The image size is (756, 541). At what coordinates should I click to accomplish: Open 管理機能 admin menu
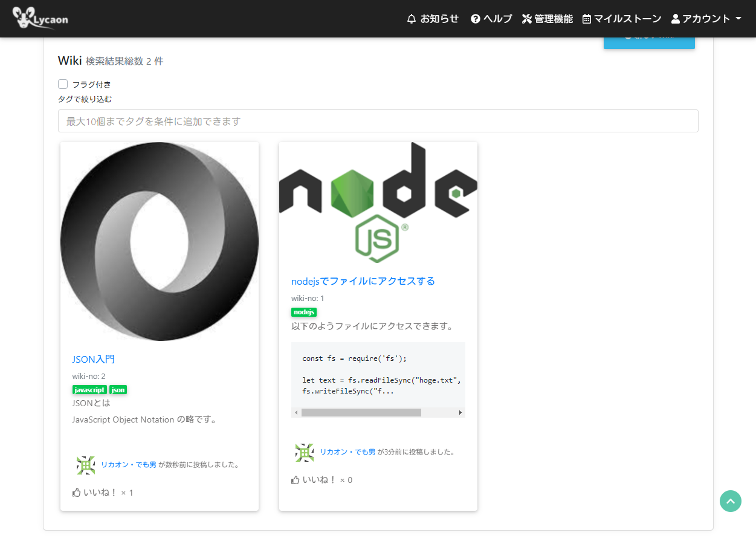(x=547, y=19)
